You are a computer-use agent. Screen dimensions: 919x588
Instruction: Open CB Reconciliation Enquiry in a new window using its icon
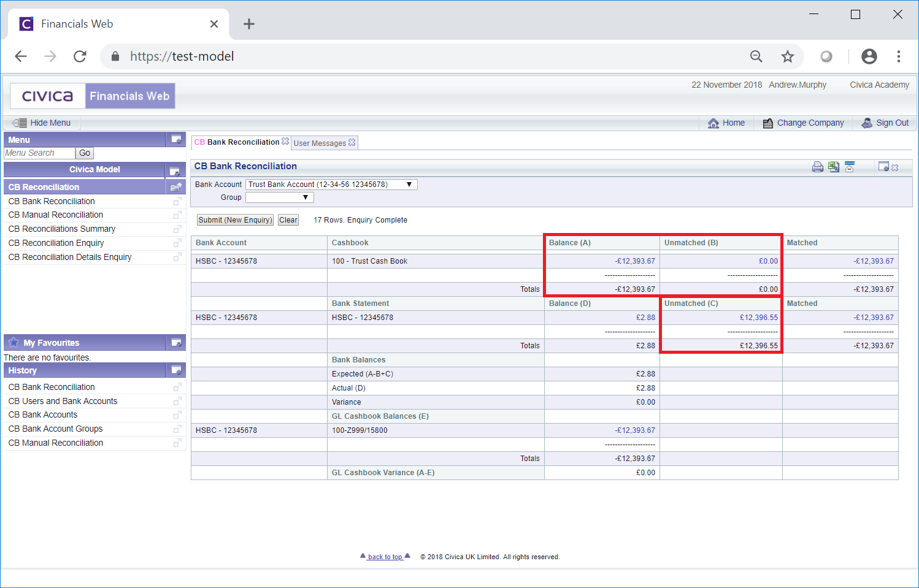(x=177, y=243)
